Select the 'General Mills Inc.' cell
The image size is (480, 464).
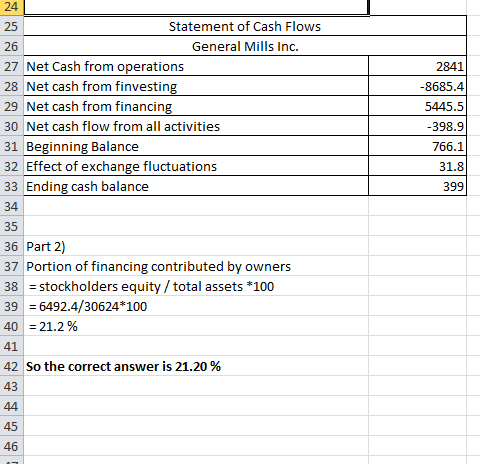pos(245,46)
